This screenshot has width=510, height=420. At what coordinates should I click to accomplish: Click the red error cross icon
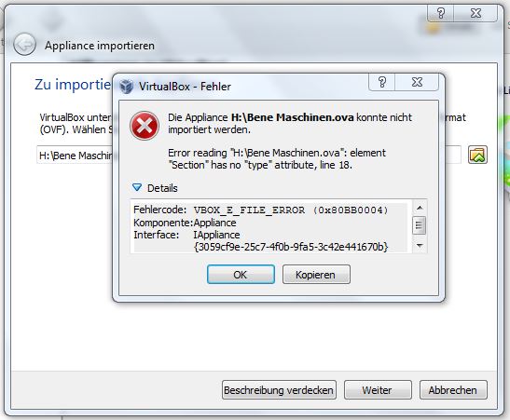point(145,126)
